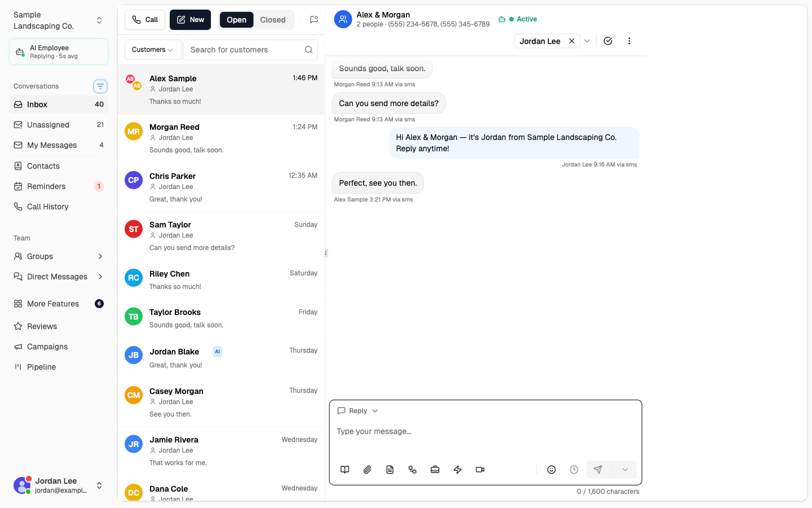
Task: Attach a file with paperclip icon
Action: [x=368, y=470]
